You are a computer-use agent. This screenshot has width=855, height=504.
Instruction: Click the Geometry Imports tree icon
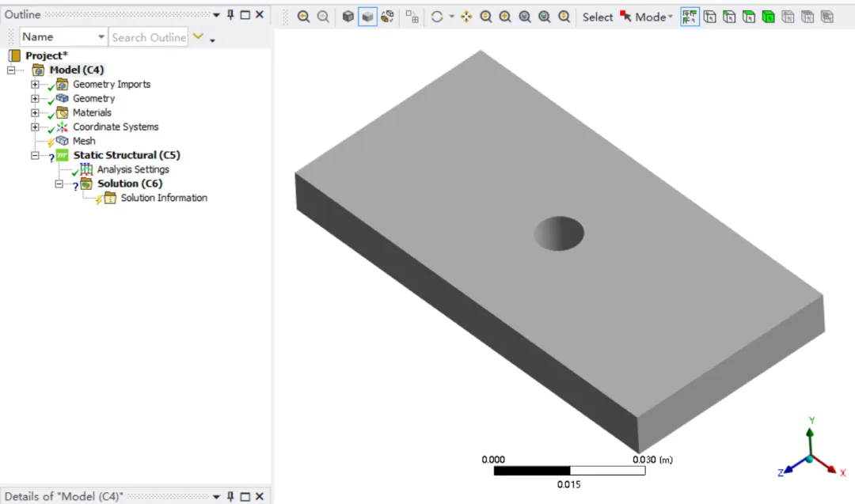coord(63,84)
